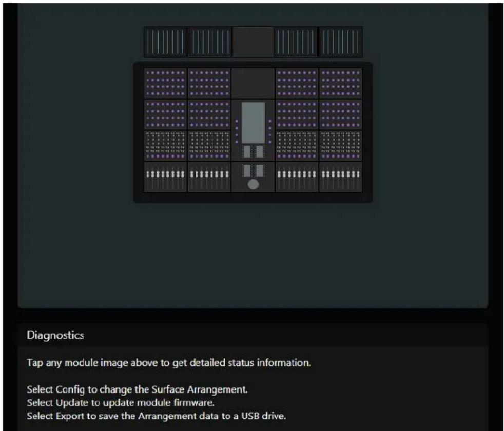Click 'Select Config to change' instruction line
The height and width of the screenshot is (431, 504).
[x=137, y=389]
